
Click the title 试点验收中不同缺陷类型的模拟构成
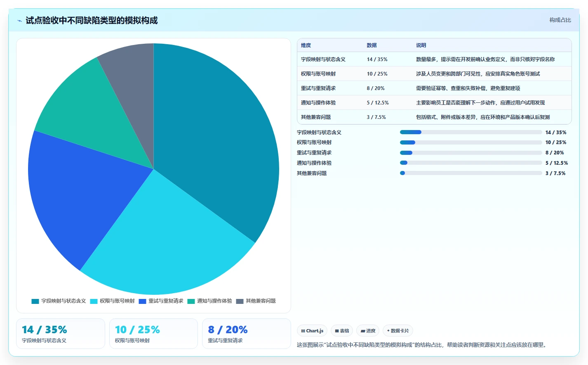92,20
